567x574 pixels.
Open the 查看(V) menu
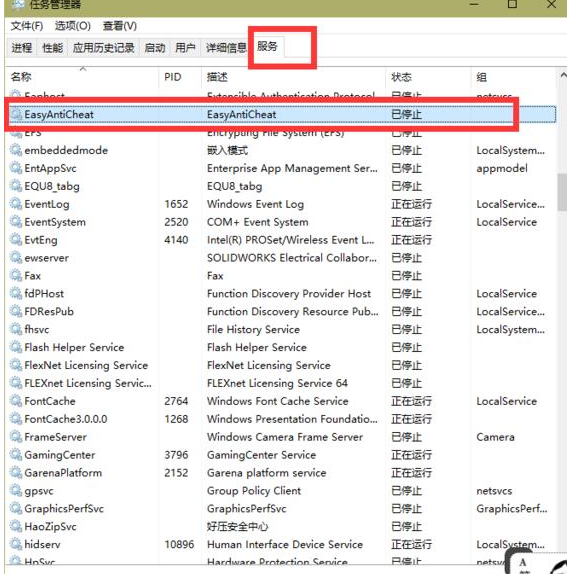[120, 26]
